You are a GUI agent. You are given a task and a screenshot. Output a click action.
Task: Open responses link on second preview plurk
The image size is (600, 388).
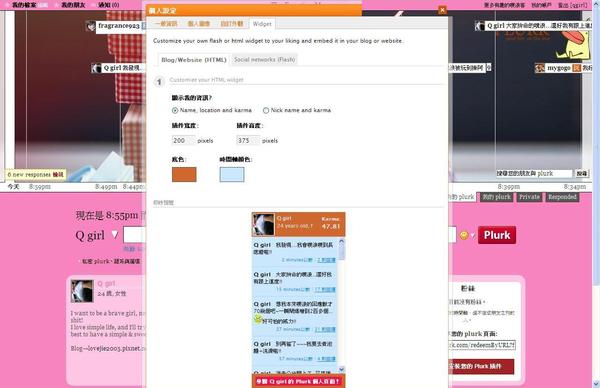coord(325,290)
